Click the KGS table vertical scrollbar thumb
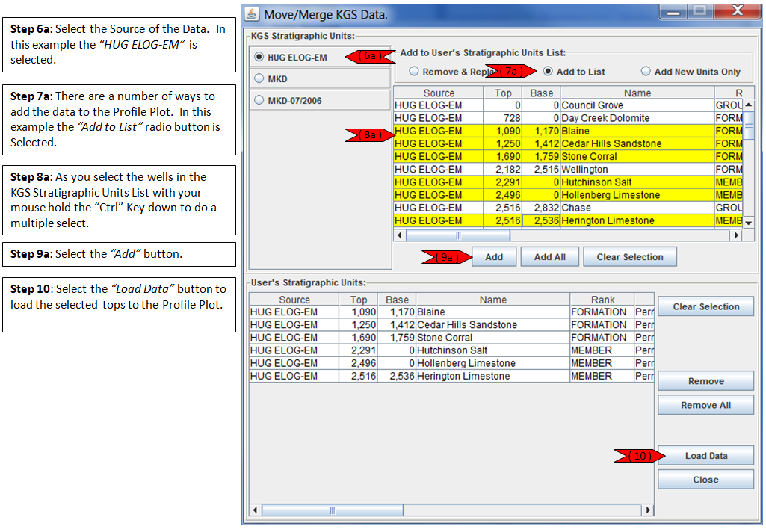Screen dimensions: 766x532 (x=748, y=126)
